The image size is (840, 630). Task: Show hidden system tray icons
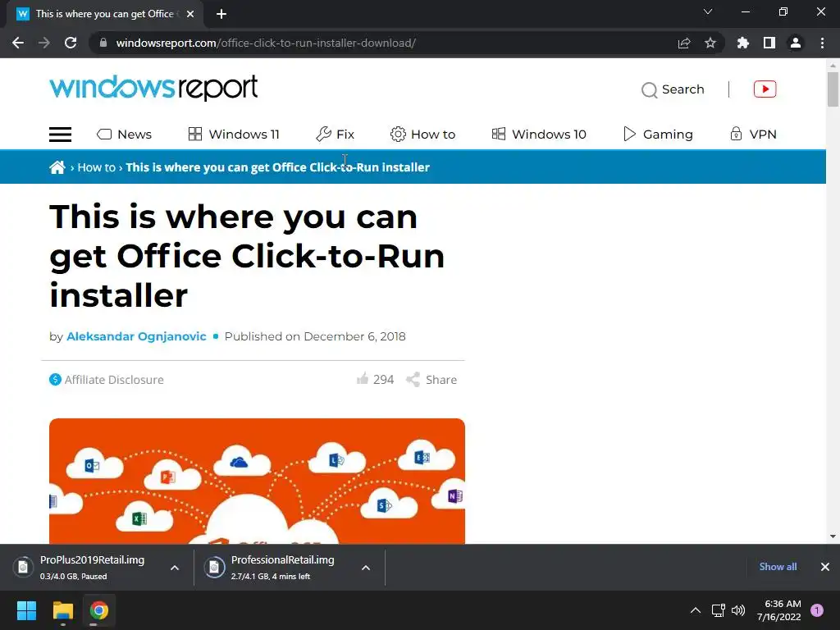point(696,610)
